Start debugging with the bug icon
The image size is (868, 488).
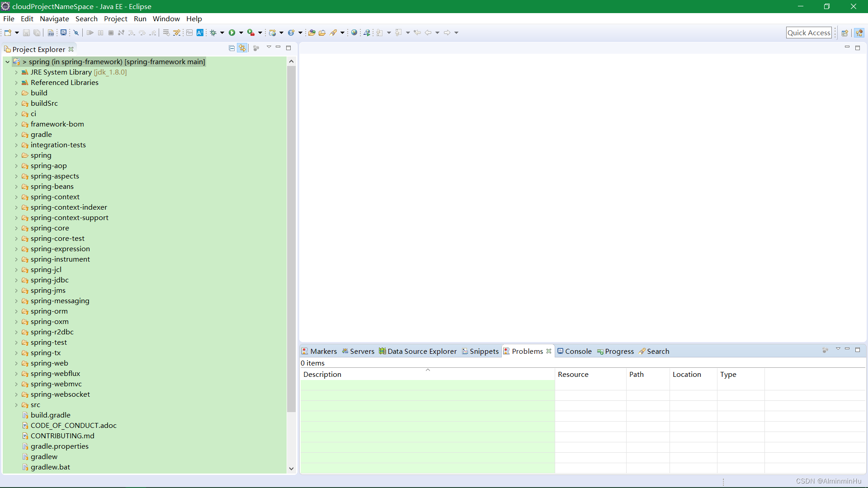coord(213,33)
